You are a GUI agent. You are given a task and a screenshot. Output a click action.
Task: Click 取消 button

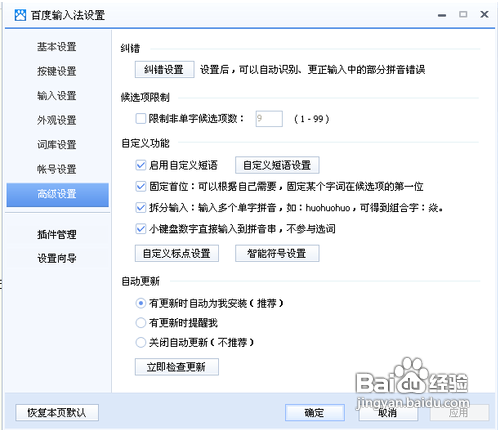388,413
